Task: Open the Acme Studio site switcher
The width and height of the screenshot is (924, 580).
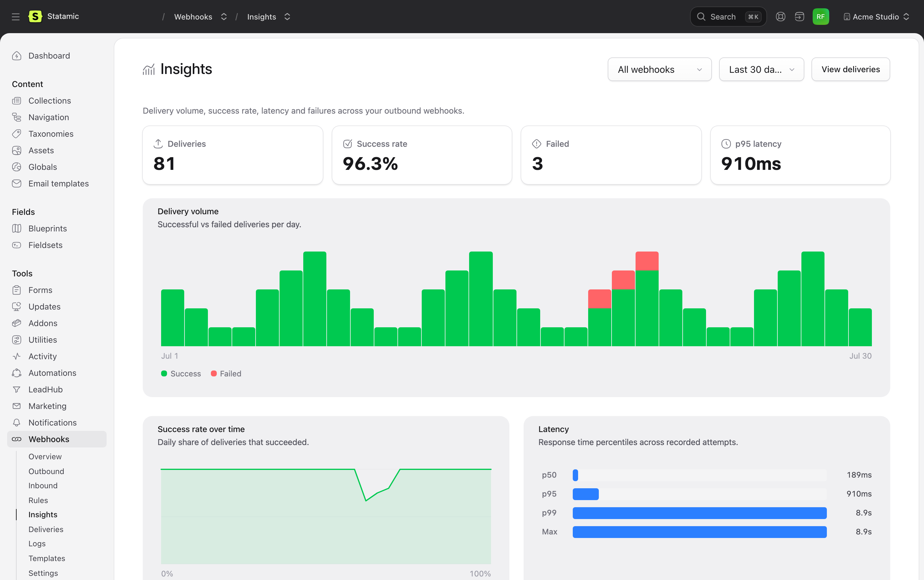Action: pyautogui.click(x=876, y=17)
